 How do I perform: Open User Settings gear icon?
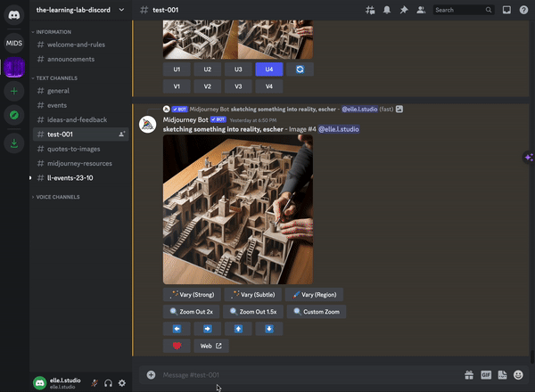[x=122, y=383]
